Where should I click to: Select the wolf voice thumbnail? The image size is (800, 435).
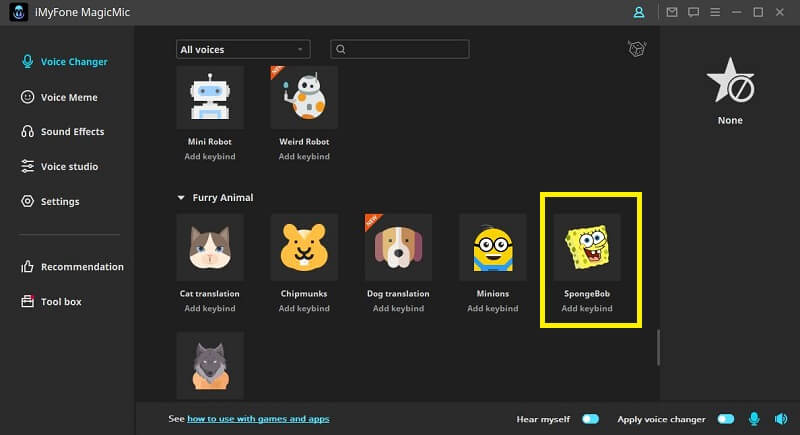(x=210, y=365)
